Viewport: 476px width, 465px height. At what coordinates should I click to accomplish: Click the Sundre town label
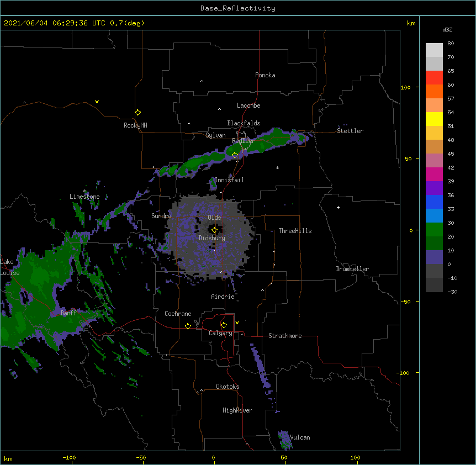(161, 216)
